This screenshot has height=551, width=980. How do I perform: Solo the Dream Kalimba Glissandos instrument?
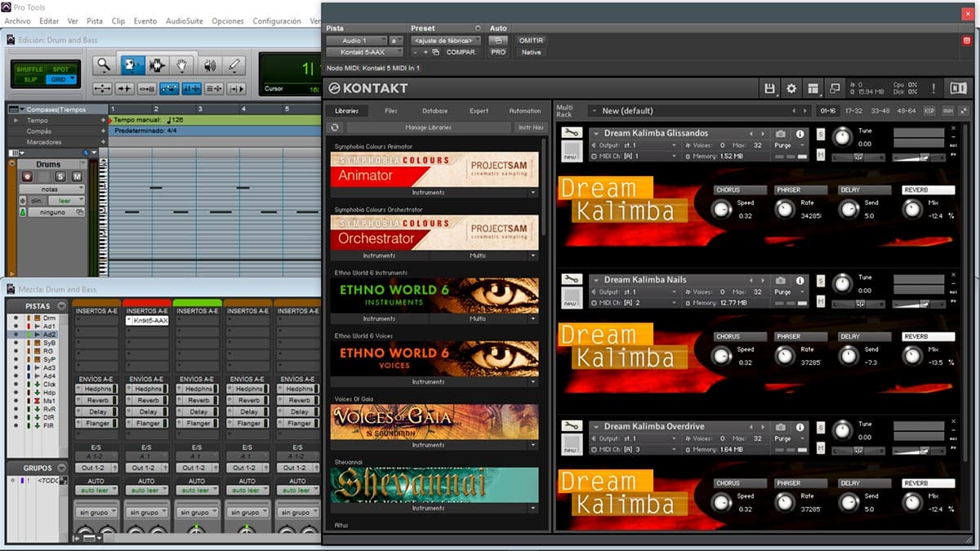(821, 134)
